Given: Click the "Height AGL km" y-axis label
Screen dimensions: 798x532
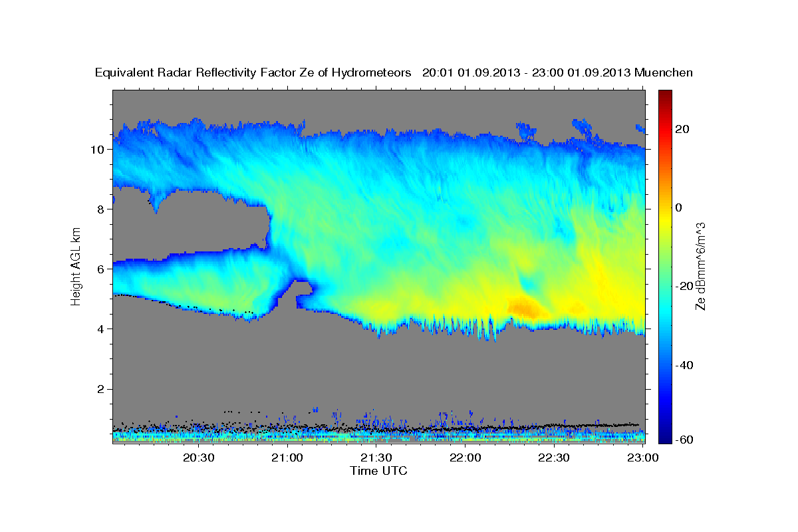Looking at the screenshot, I should pyautogui.click(x=76, y=266).
